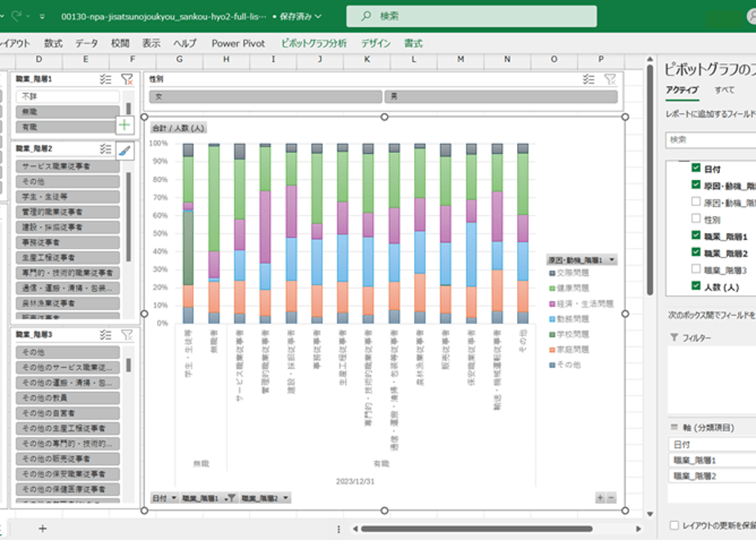Check the 性別 field checkbox

(x=695, y=218)
